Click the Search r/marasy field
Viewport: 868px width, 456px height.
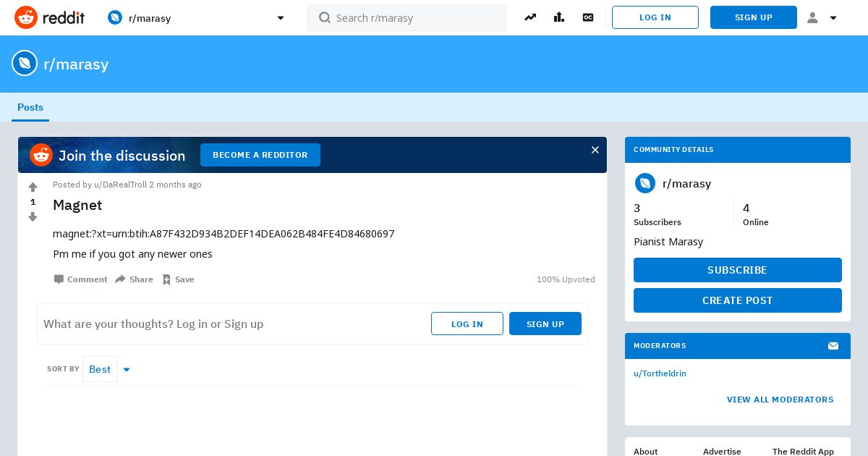407,18
